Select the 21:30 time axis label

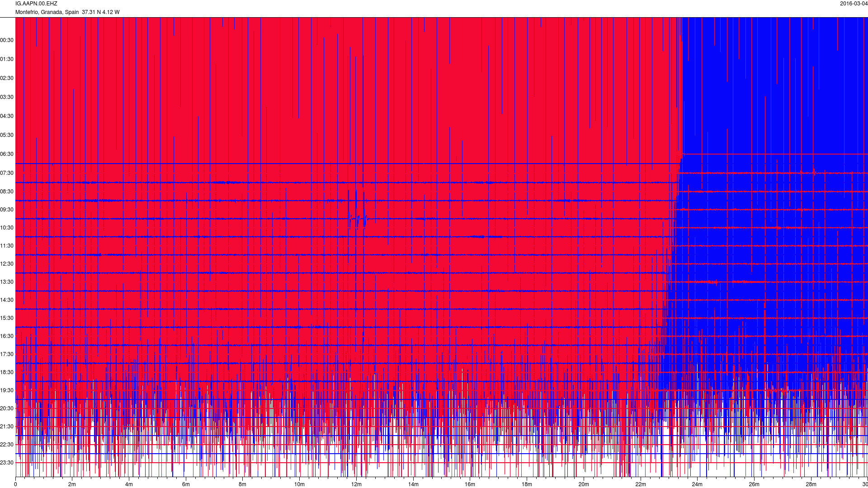point(7,427)
